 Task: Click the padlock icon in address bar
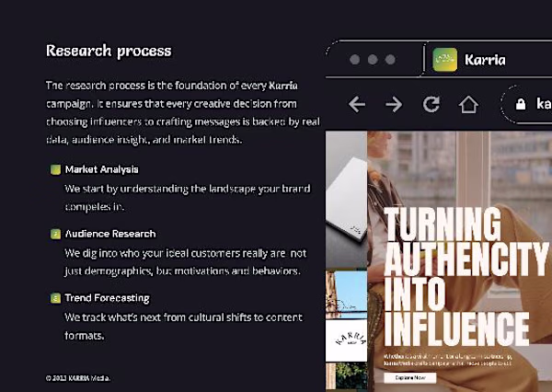click(x=521, y=104)
